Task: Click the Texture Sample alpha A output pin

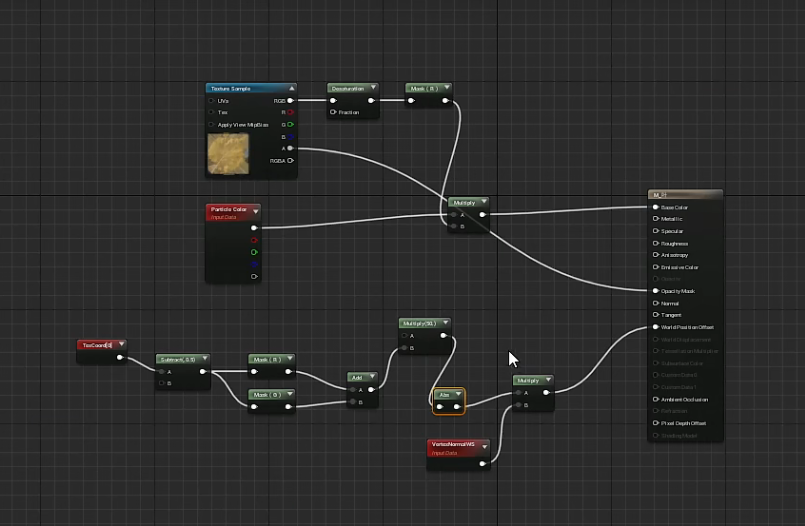Action: click(291, 148)
